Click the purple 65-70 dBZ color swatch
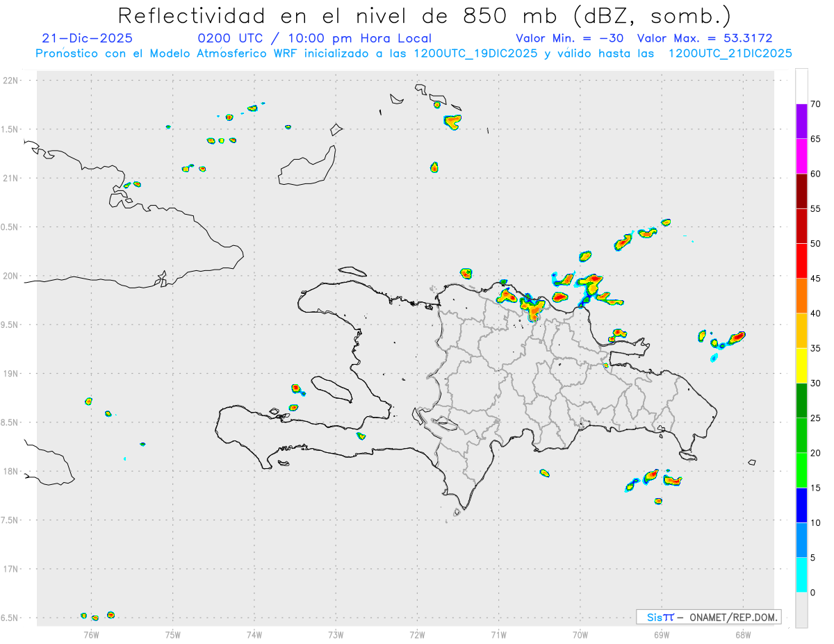834x644 pixels. (x=801, y=122)
